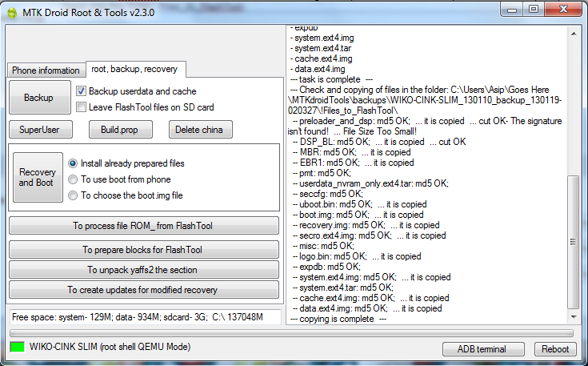Choose the To use boot from phone option
The width and height of the screenshot is (588, 366).
coord(73,179)
